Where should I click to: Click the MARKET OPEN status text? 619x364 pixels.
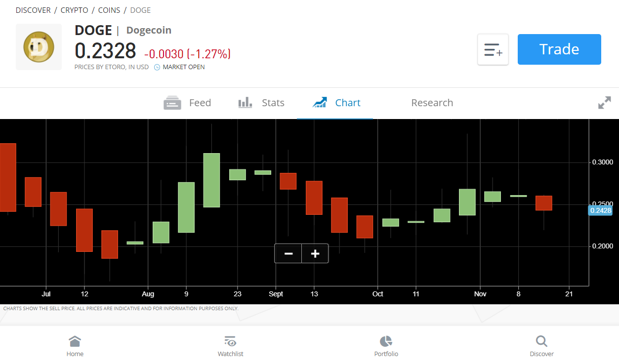coord(183,67)
